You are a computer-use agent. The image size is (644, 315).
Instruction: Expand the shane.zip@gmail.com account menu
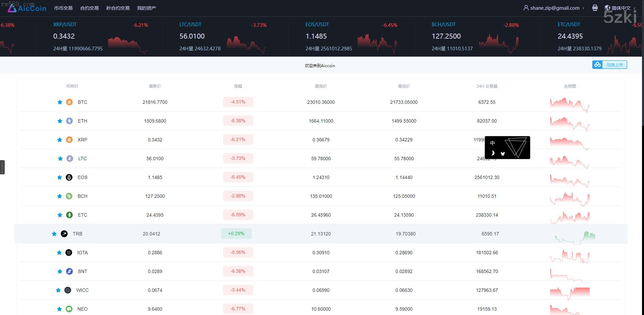(554, 8)
